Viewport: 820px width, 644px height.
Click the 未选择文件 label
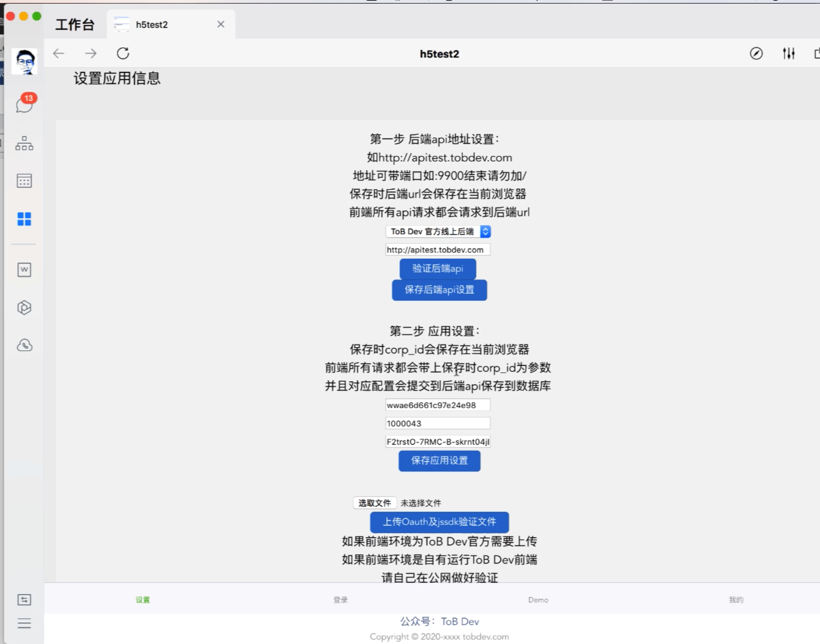point(420,503)
